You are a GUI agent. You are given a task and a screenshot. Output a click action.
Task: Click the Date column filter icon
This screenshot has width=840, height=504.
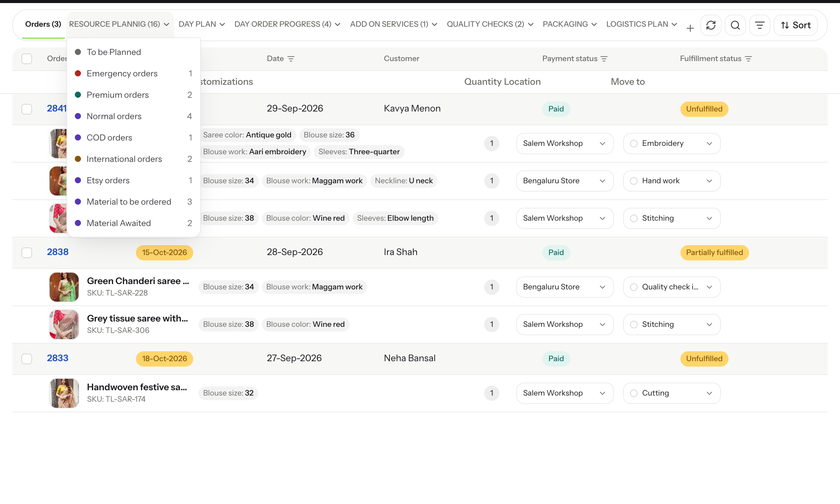click(x=291, y=59)
